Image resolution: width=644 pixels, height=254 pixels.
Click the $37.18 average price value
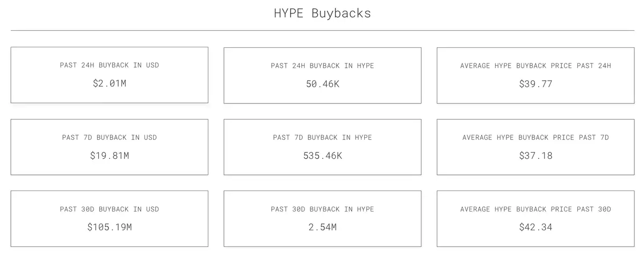point(536,156)
